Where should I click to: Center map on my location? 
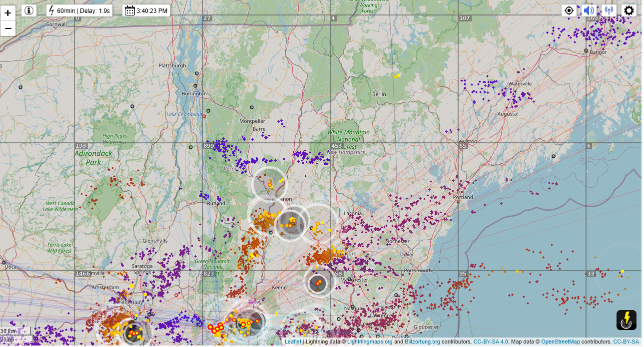569,10
